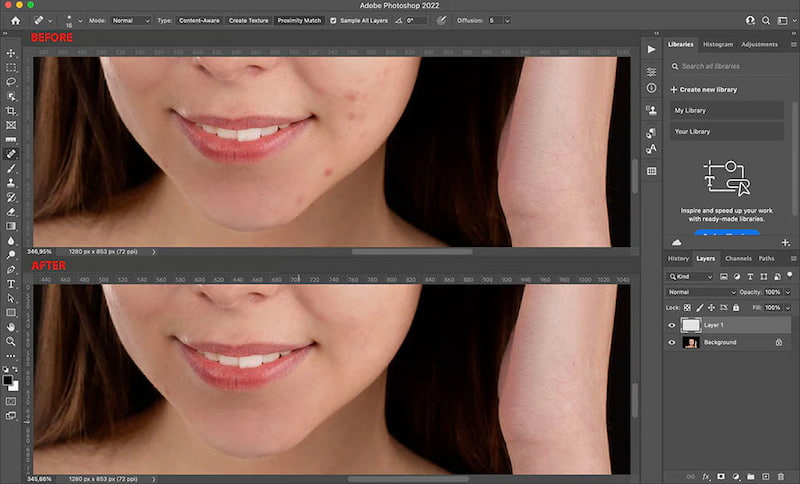This screenshot has height=484, width=800.
Task: Open the Info panel icon
Action: pos(652,88)
